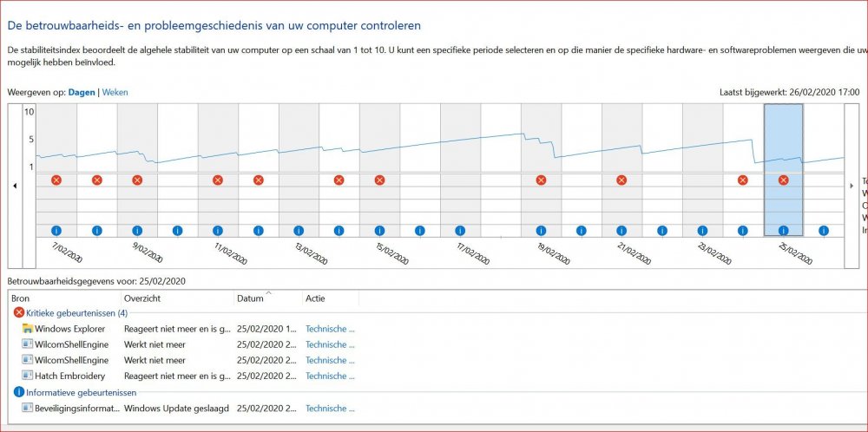Click the Beveiligingsinformatie row icon
The width and height of the screenshot is (868, 432).
click(28, 408)
